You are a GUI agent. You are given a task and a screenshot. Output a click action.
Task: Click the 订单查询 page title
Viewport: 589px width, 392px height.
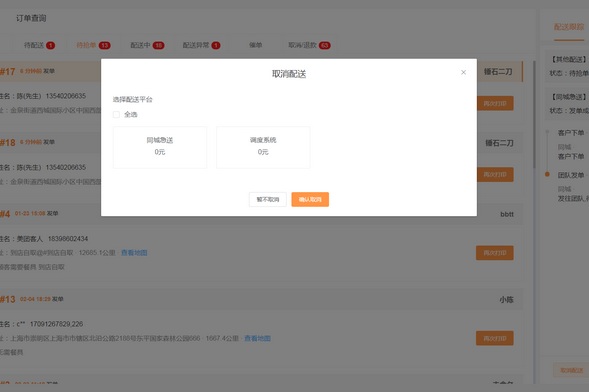coord(31,18)
